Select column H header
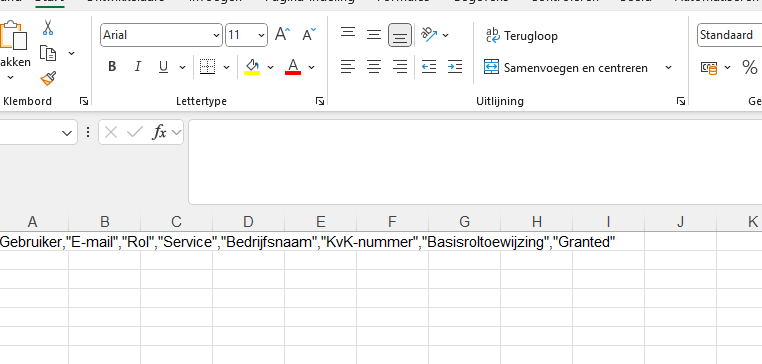 point(537,222)
